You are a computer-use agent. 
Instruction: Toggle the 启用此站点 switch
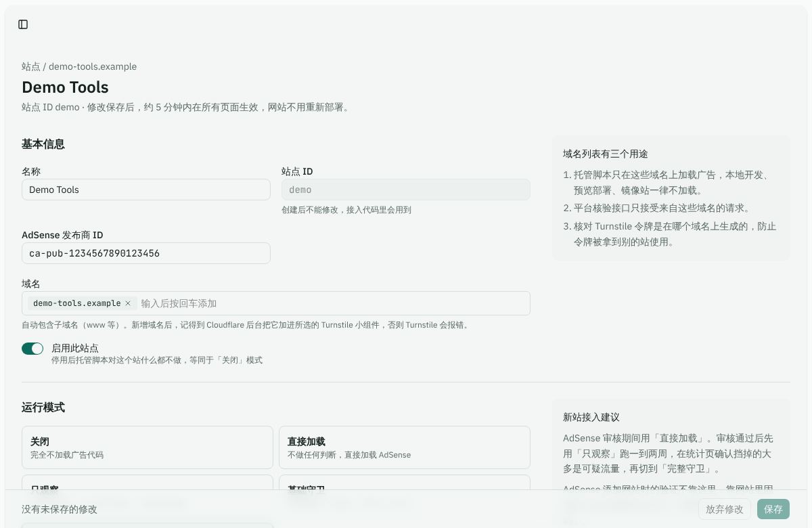(x=32, y=349)
